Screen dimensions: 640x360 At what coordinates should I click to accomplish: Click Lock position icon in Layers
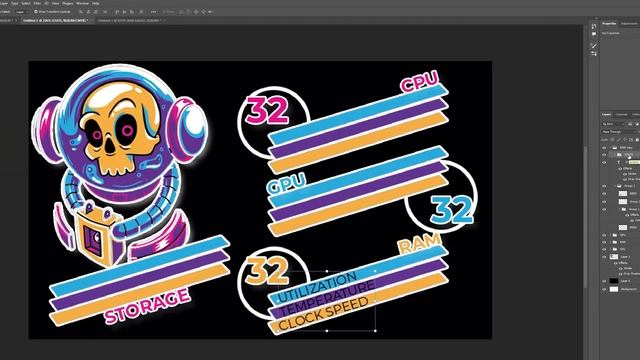tap(625, 140)
